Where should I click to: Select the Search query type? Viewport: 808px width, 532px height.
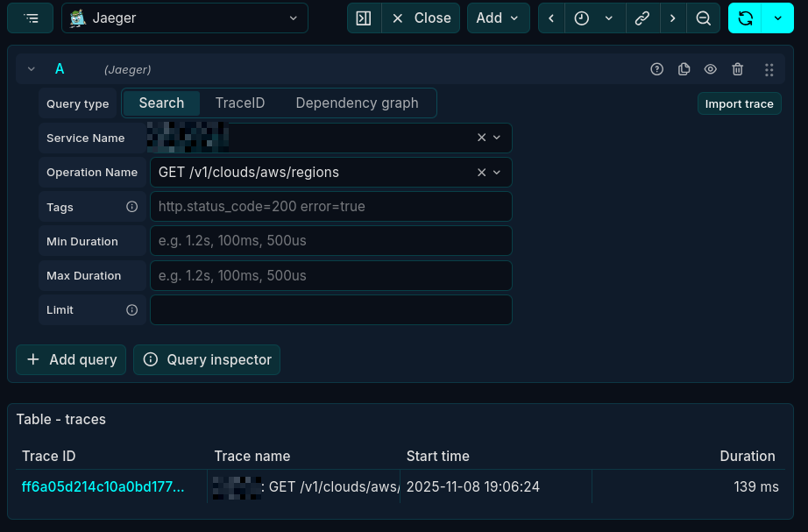[x=161, y=103]
